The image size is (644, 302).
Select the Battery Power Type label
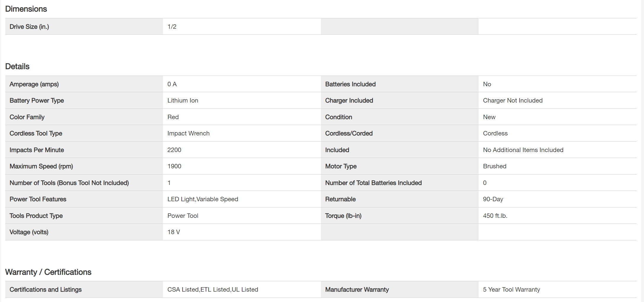(x=37, y=100)
